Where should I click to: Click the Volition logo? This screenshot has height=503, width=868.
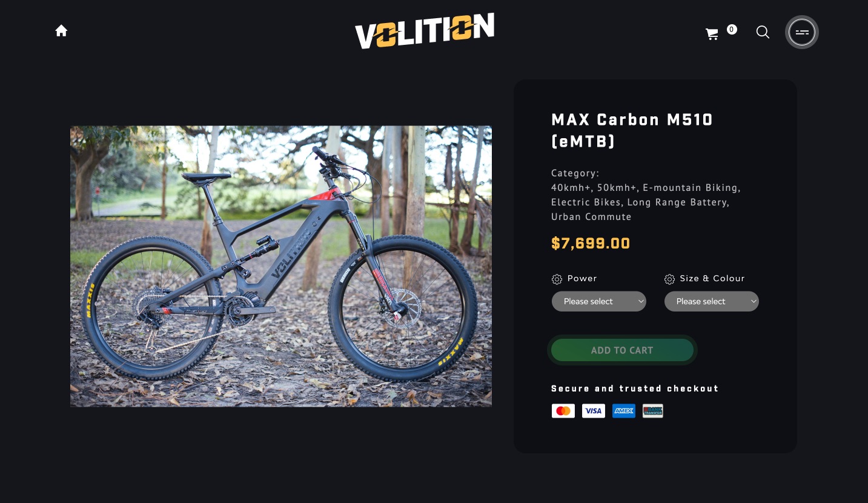coord(425,31)
